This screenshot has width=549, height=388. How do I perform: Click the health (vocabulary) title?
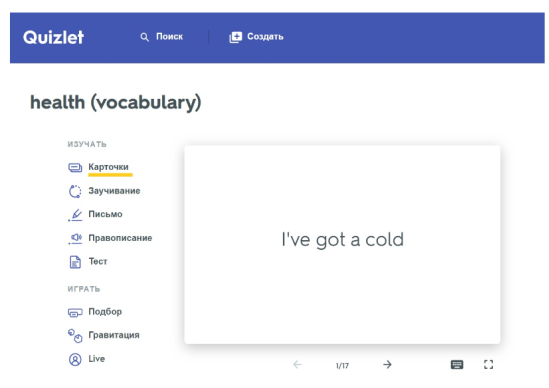[x=116, y=102]
